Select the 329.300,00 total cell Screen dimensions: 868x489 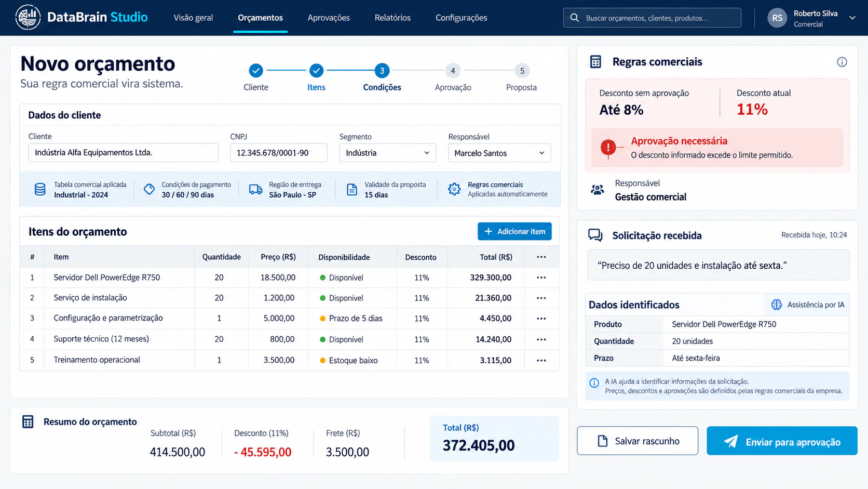(x=491, y=277)
